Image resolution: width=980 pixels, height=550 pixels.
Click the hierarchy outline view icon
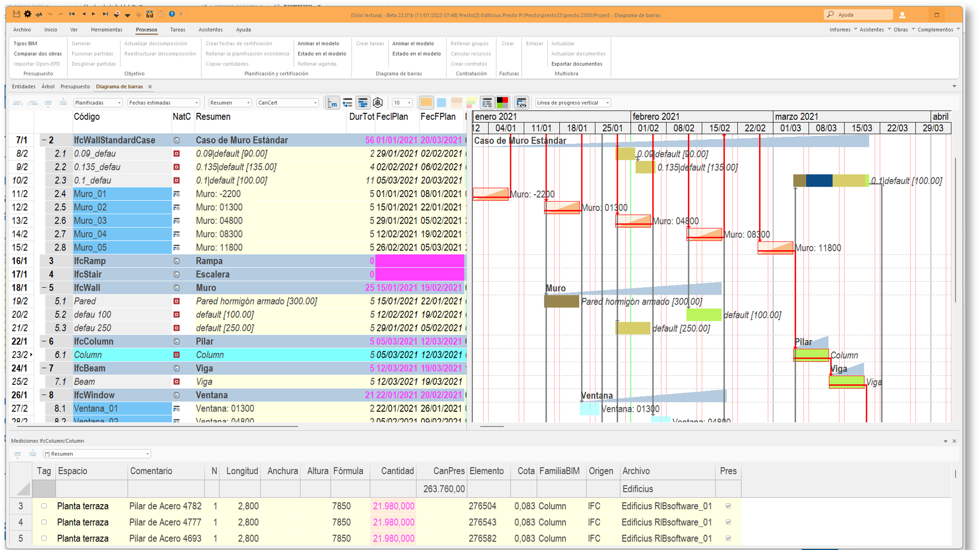[x=487, y=102]
